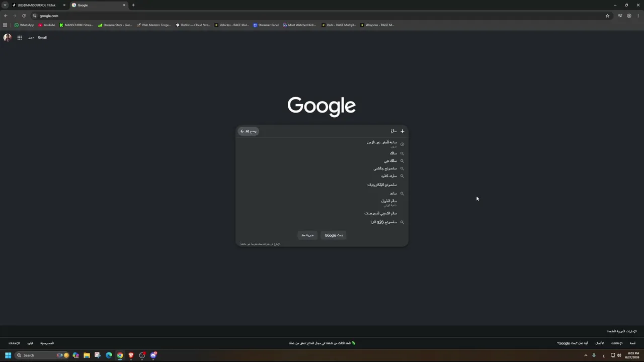Image resolution: width=644 pixels, height=362 pixels.
Task: Open the Terms (البنود) footer link
Action: pyautogui.click(x=30, y=343)
